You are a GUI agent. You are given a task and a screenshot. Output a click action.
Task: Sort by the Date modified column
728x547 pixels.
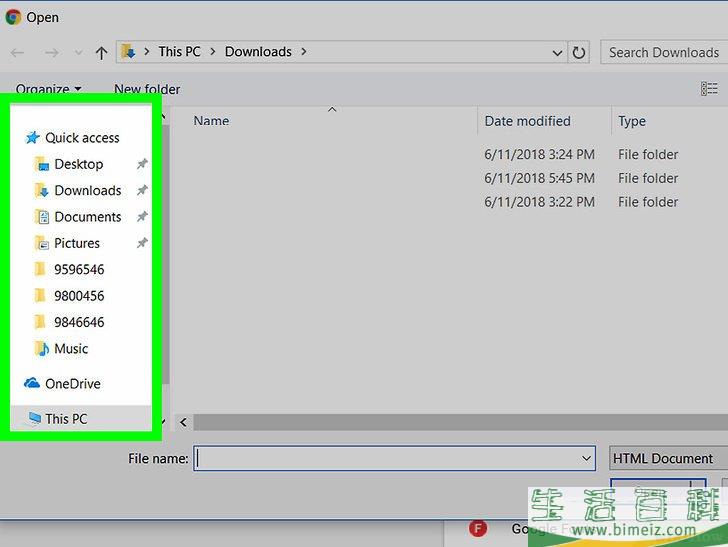[527, 121]
